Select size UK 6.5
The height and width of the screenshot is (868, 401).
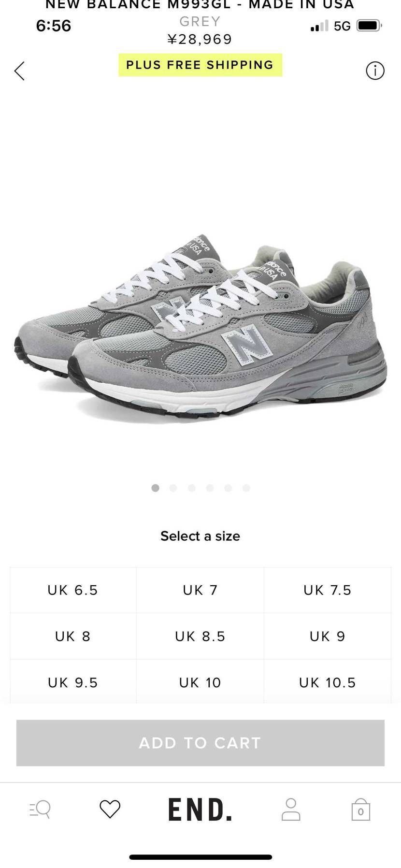73,590
